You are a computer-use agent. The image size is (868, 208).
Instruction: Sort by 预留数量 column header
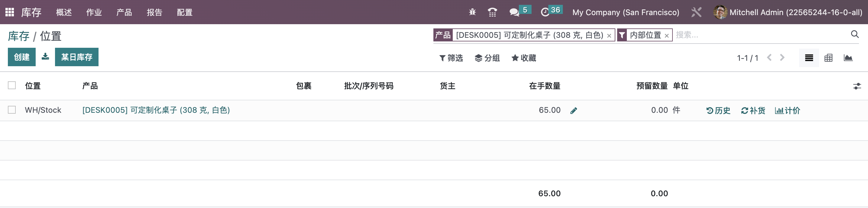click(652, 86)
